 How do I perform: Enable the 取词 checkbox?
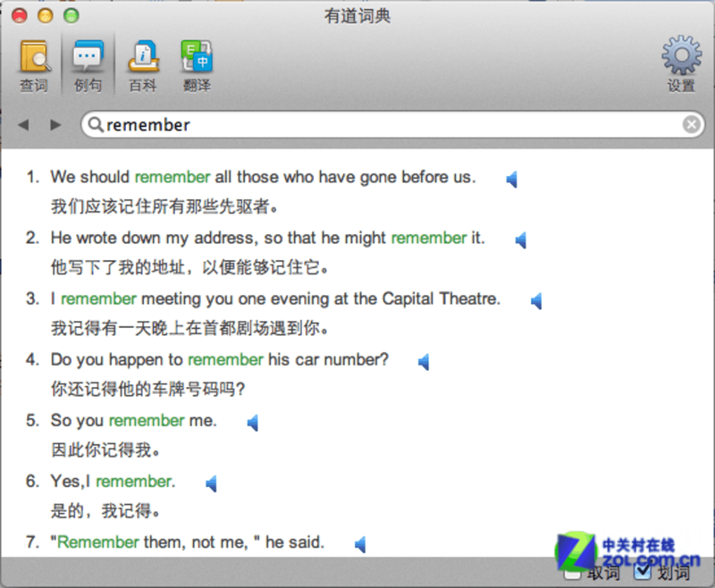pos(572,574)
